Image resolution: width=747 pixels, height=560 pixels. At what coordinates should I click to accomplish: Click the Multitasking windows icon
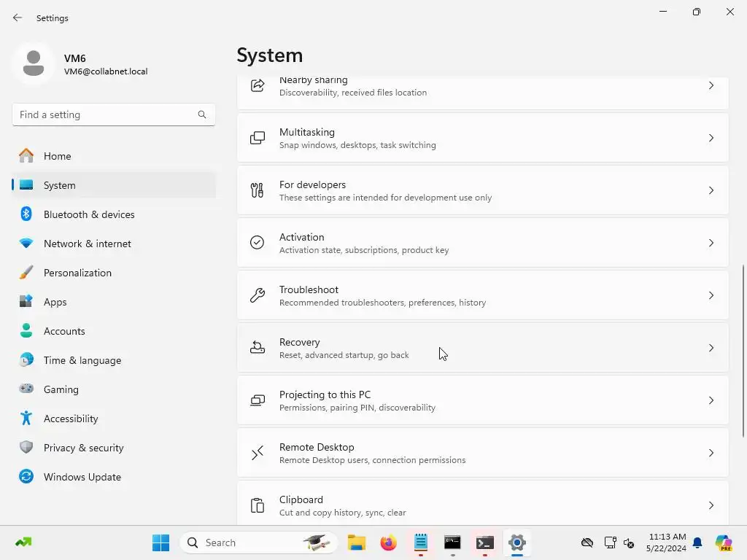pyautogui.click(x=258, y=138)
